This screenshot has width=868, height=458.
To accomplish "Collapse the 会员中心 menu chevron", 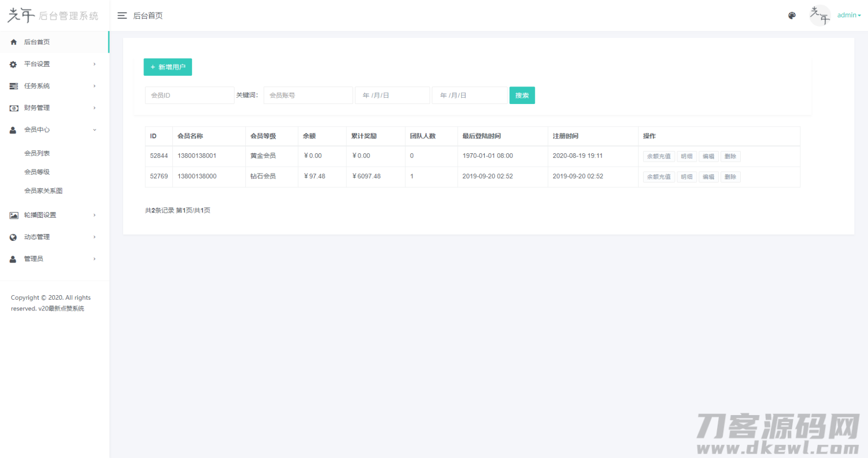I will [94, 130].
